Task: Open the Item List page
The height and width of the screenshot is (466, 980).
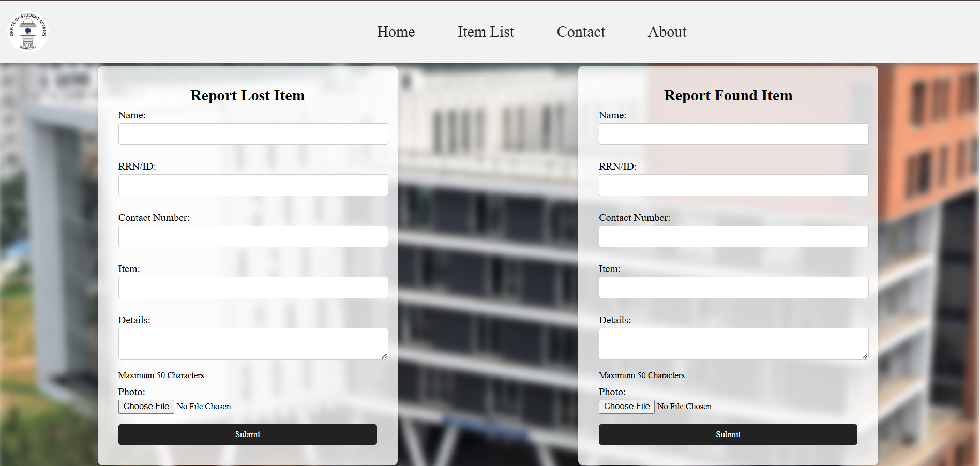Action: [486, 32]
